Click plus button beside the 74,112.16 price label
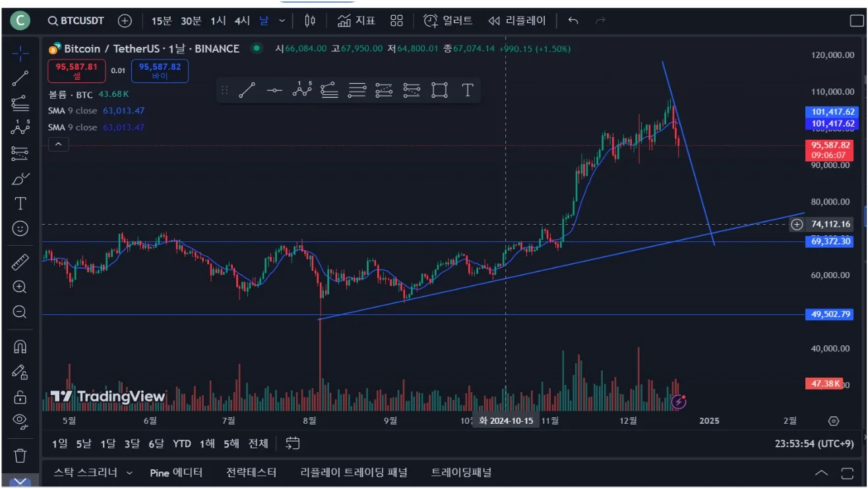Screen dimensions: 868x489 (797, 225)
